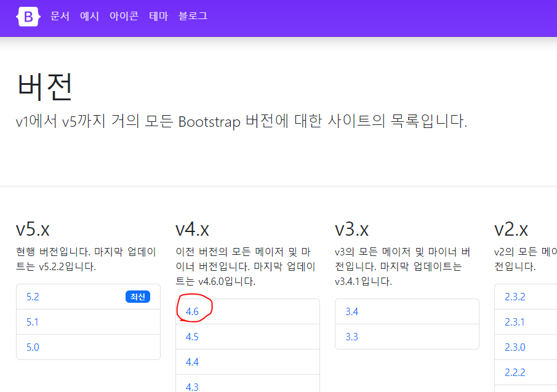Click the 최신 badge on 5.2

tap(138, 297)
